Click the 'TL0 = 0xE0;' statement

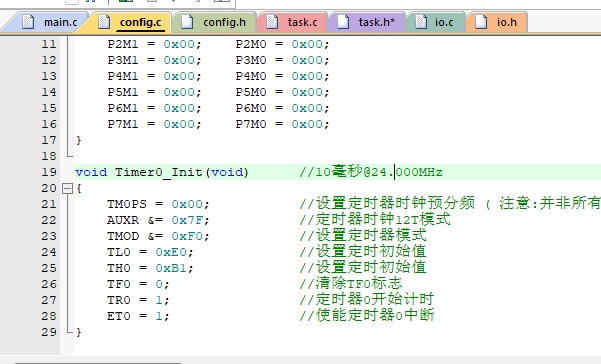click(150, 252)
